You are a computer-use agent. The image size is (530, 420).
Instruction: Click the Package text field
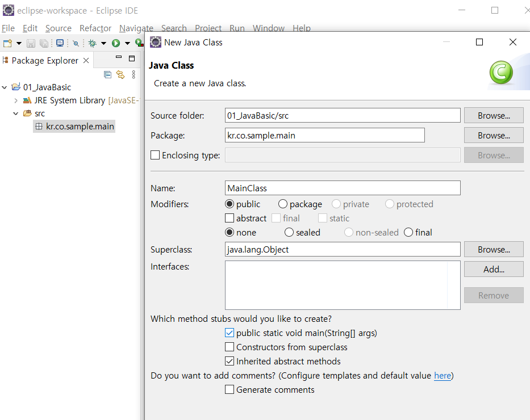pyautogui.click(x=324, y=135)
